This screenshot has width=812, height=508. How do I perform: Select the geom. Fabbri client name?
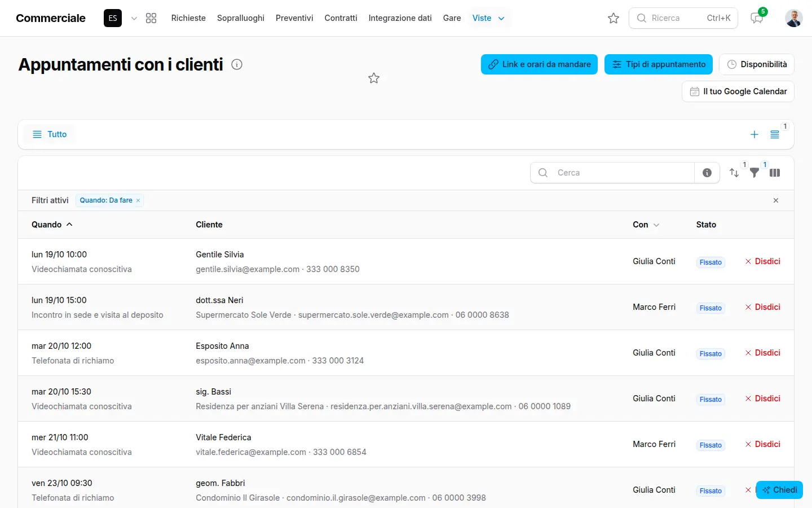[220, 483]
